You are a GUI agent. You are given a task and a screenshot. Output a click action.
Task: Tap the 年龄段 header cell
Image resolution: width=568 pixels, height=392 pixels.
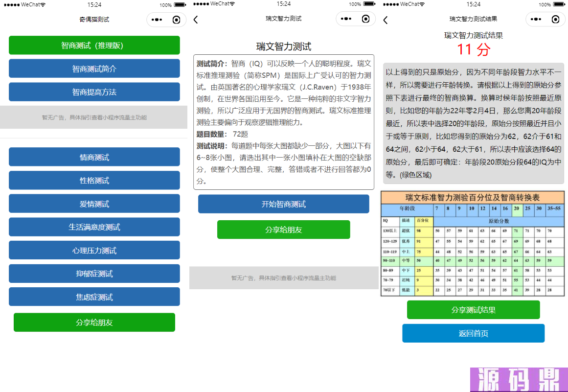[x=407, y=208]
